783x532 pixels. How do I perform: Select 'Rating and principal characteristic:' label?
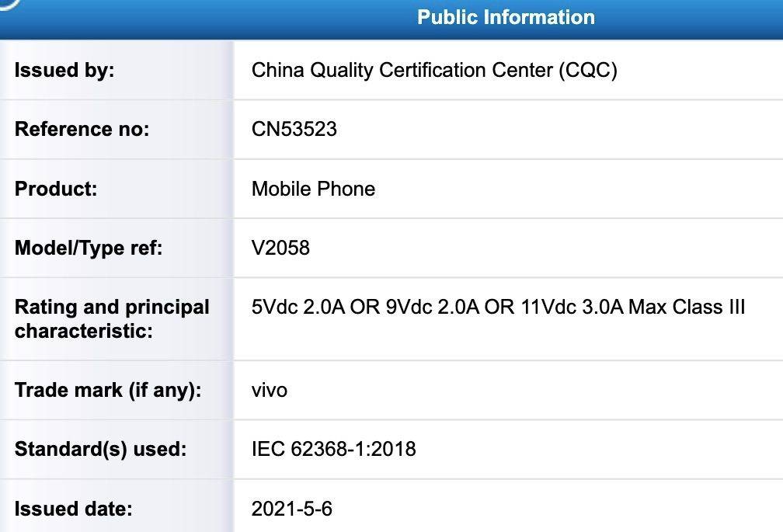112,318
